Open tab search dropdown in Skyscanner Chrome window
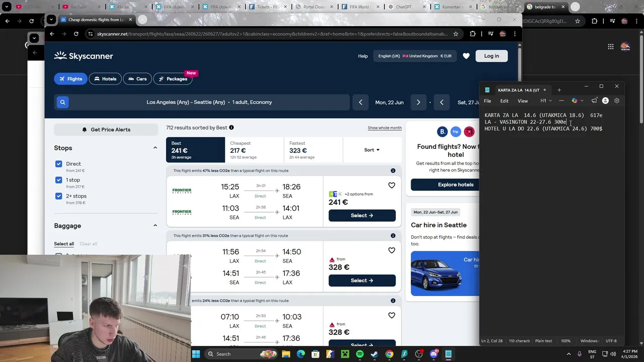 point(51,20)
